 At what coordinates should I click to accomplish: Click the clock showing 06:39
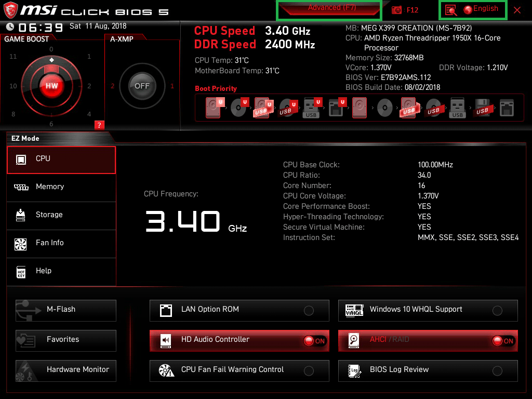tap(41, 27)
